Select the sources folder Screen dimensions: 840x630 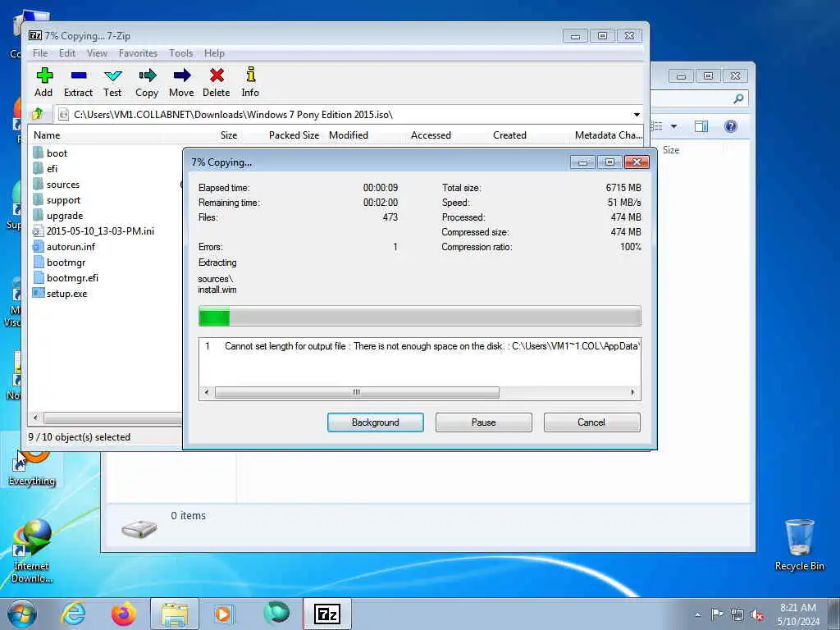pos(56,185)
